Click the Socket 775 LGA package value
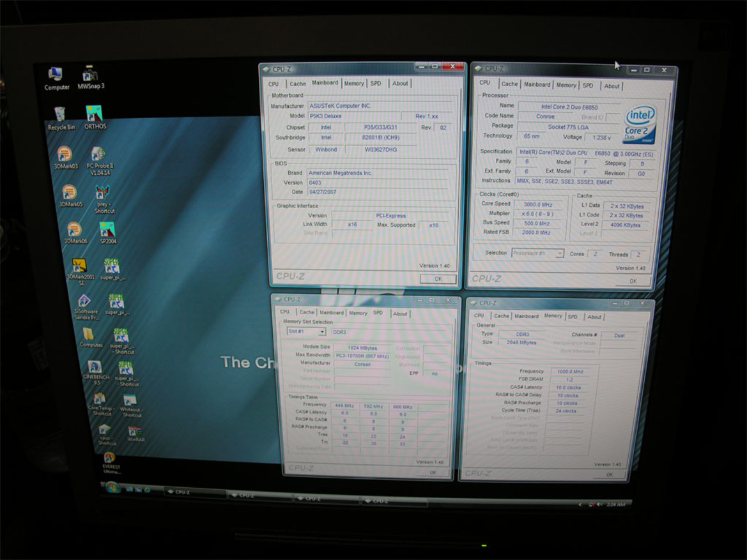The height and width of the screenshot is (560, 747). 568,127
